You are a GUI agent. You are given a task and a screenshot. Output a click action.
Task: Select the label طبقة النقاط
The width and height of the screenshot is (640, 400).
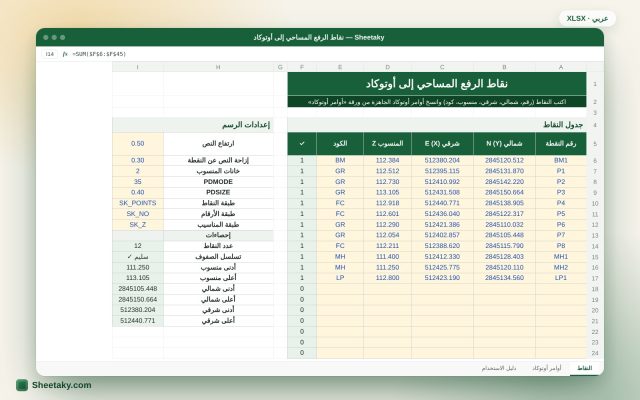coord(218,203)
